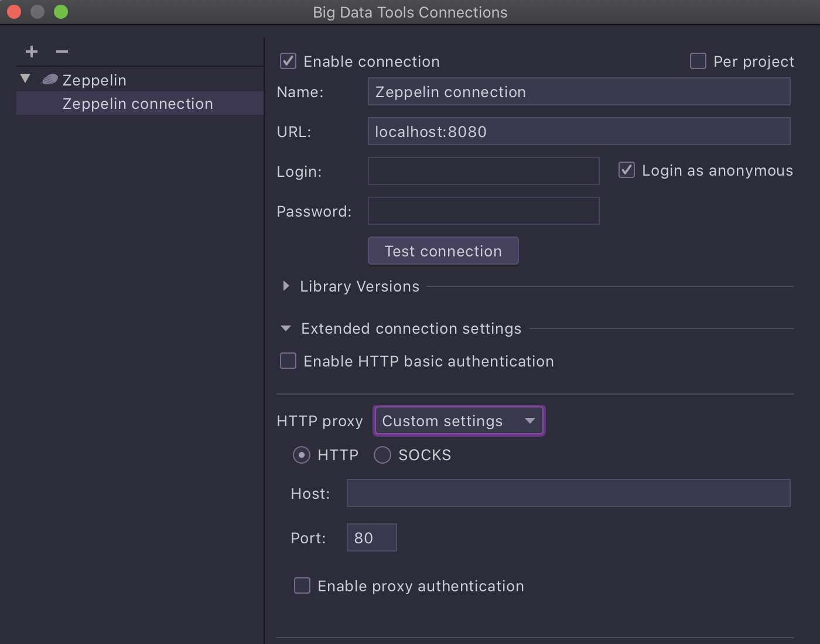The height and width of the screenshot is (644, 820).
Task: Focus the Password input field
Action: tap(484, 211)
